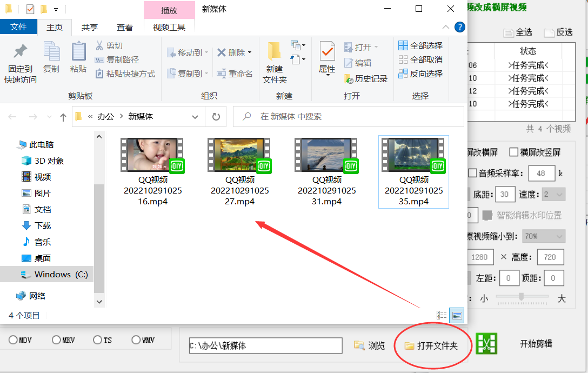The height and width of the screenshot is (373, 588).
Task: Click the 高度 720 height field
Action: [551, 257]
